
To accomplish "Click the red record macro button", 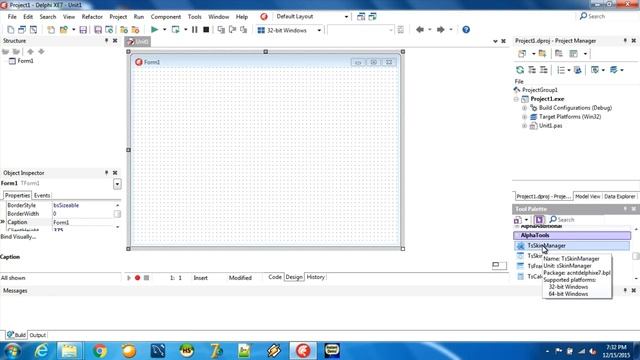I will coord(138,278).
